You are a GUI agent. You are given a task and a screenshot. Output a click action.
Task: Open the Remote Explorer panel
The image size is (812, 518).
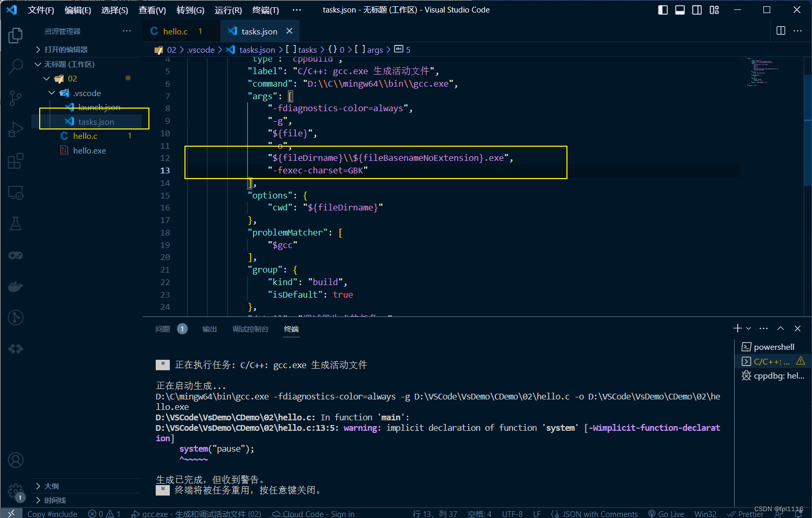[x=15, y=193]
